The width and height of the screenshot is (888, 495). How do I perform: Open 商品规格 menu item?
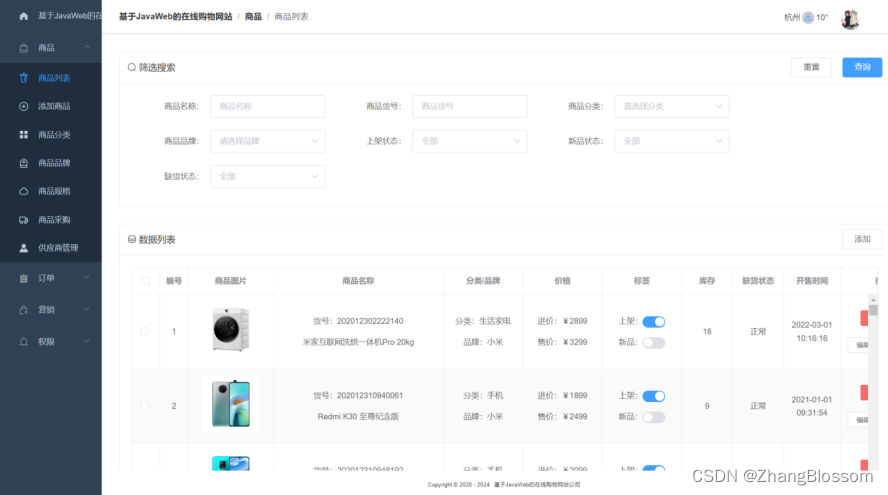click(51, 191)
